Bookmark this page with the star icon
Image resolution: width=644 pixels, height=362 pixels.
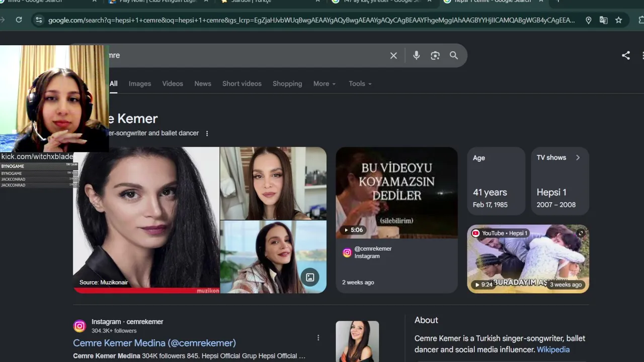click(x=618, y=20)
